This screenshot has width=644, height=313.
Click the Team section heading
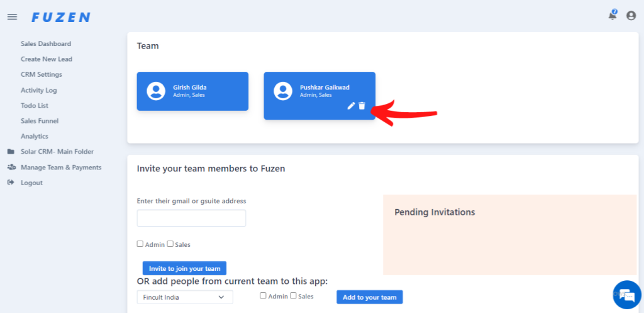(148, 45)
